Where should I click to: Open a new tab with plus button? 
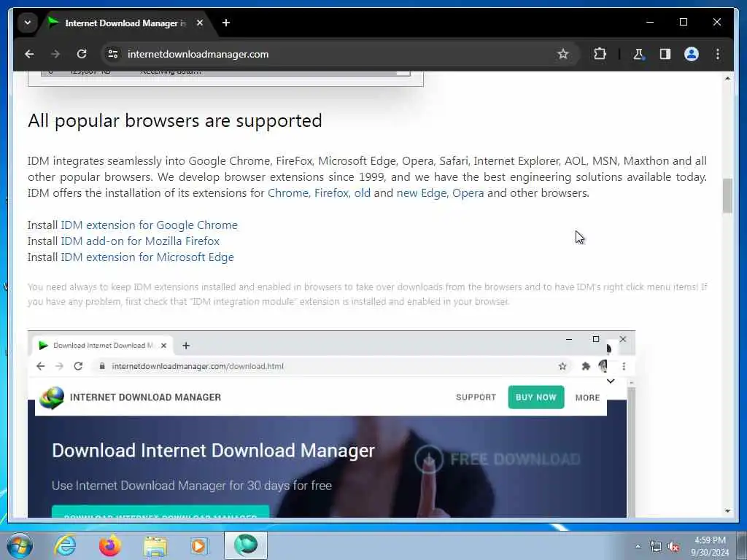click(226, 23)
